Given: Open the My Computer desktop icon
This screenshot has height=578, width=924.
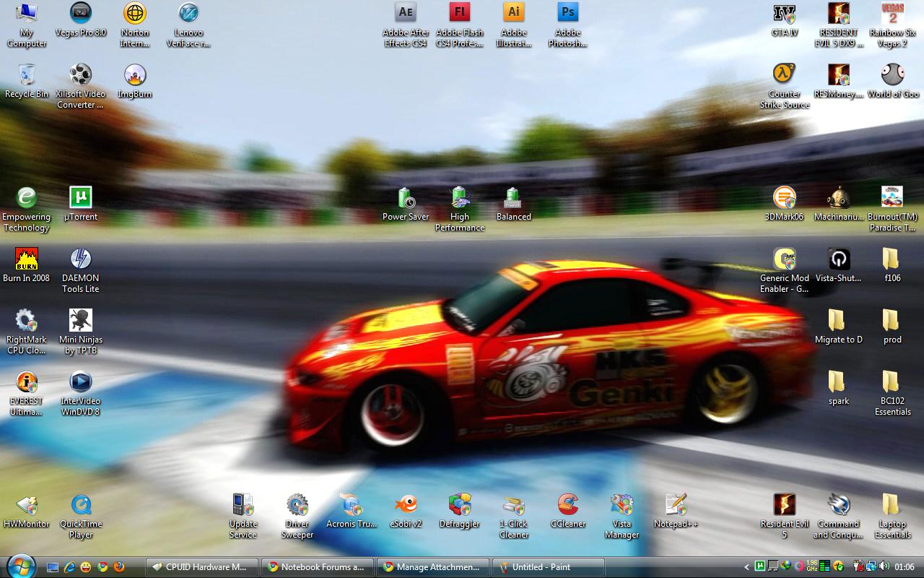Looking at the screenshot, I should point(27,25).
